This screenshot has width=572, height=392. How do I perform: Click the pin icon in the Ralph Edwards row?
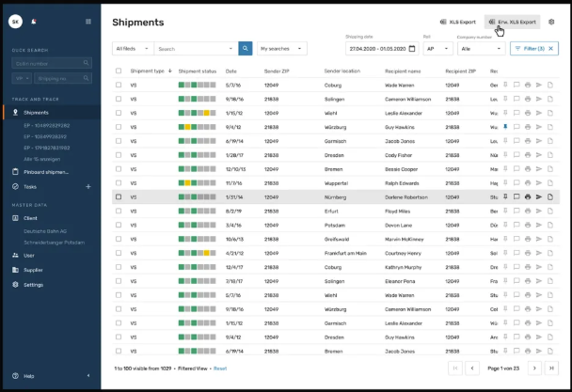pos(505,183)
